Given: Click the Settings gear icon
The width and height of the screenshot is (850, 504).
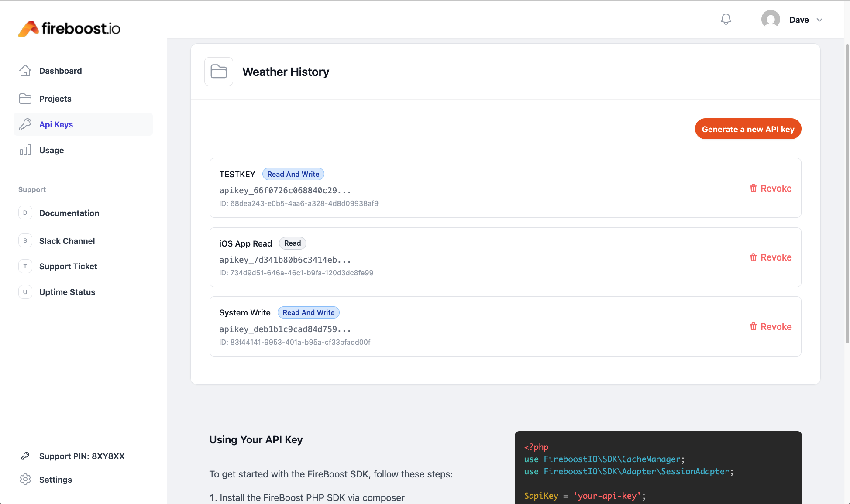Looking at the screenshot, I should [25, 479].
